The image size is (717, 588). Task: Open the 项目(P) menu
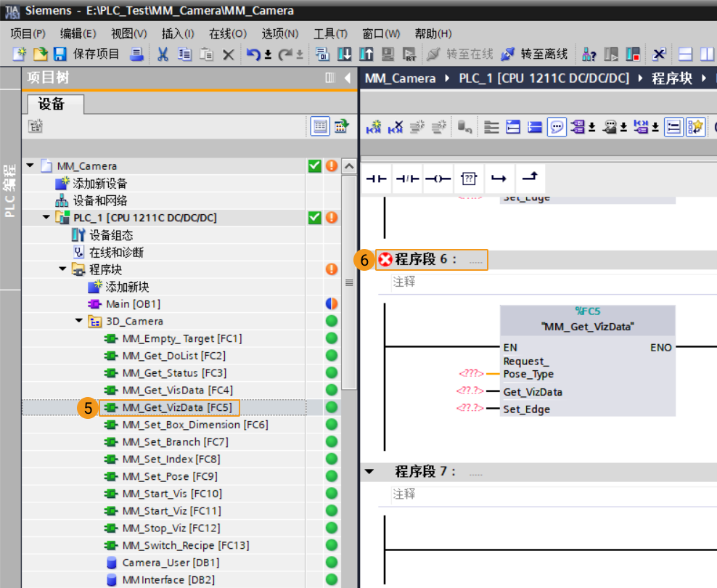click(28, 33)
